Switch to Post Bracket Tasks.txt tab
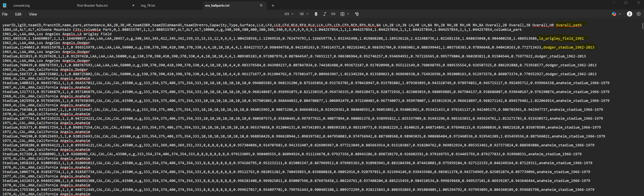Image resolution: width=644 pixels, height=196 pixels. click(x=92, y=6)
